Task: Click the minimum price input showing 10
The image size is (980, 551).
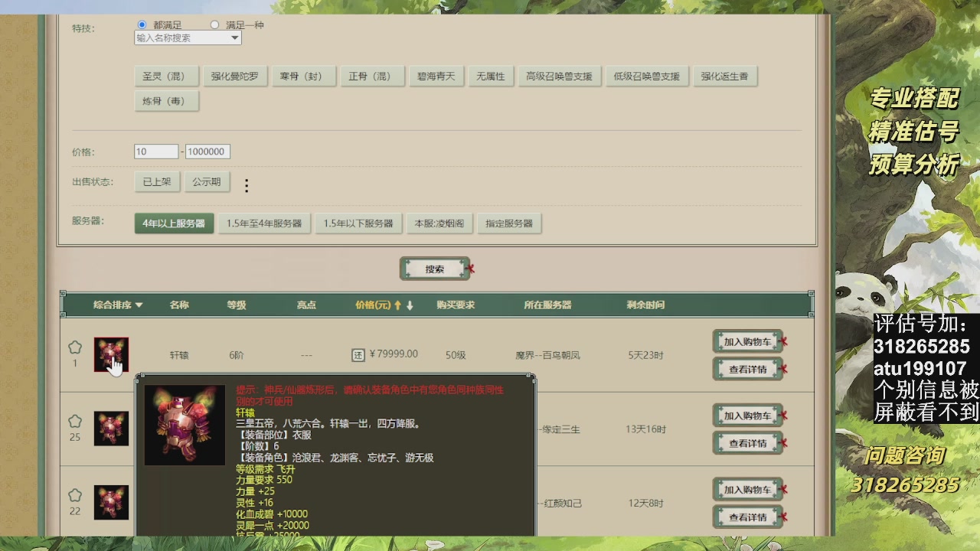Action: click(x=155, y=151)
